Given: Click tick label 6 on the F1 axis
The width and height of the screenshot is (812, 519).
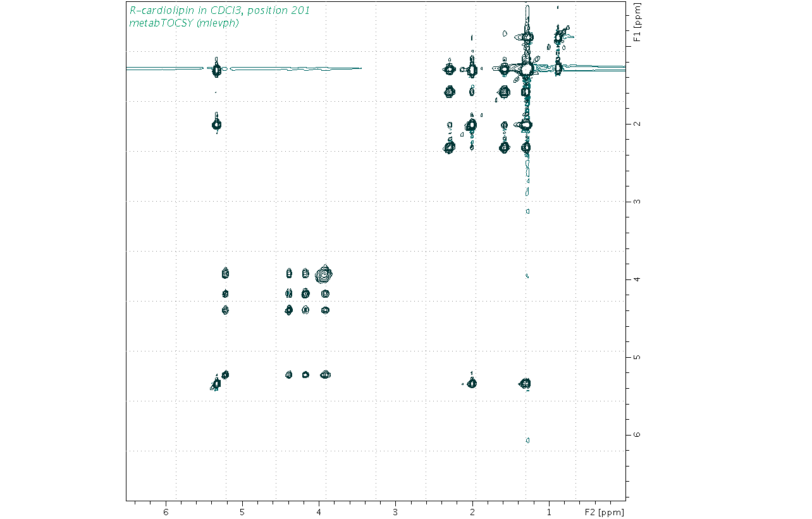Looking at the screenshot, I should tap(637, 435).
